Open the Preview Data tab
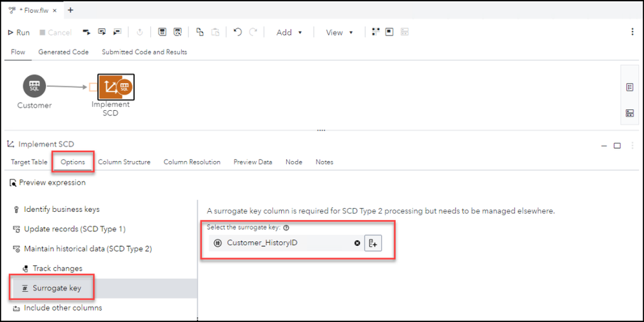The height and width of the screenshot is (322, 644). 253,162
